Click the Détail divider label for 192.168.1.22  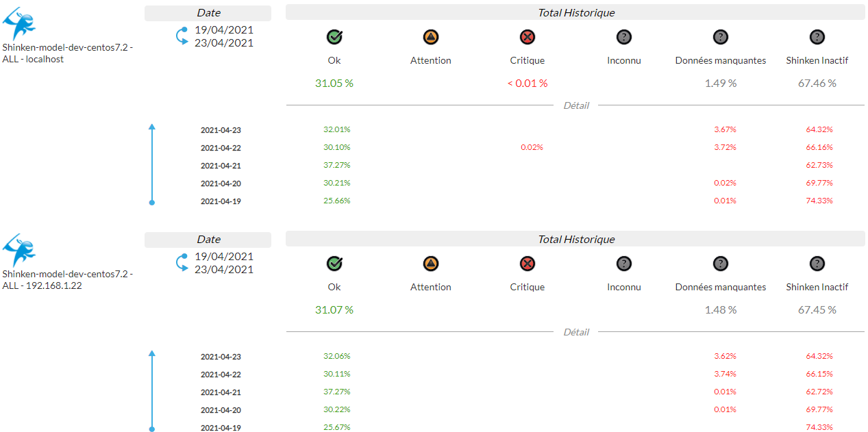coord(576,332)
